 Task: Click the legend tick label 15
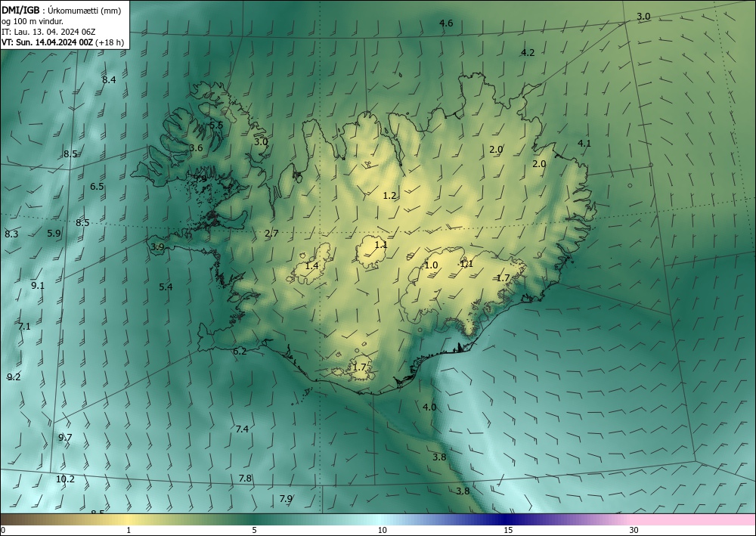coord(508,530)
